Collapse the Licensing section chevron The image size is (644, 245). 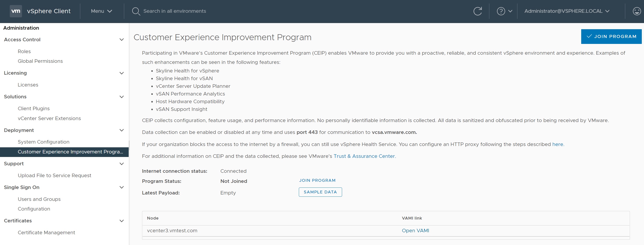point(121,73)
